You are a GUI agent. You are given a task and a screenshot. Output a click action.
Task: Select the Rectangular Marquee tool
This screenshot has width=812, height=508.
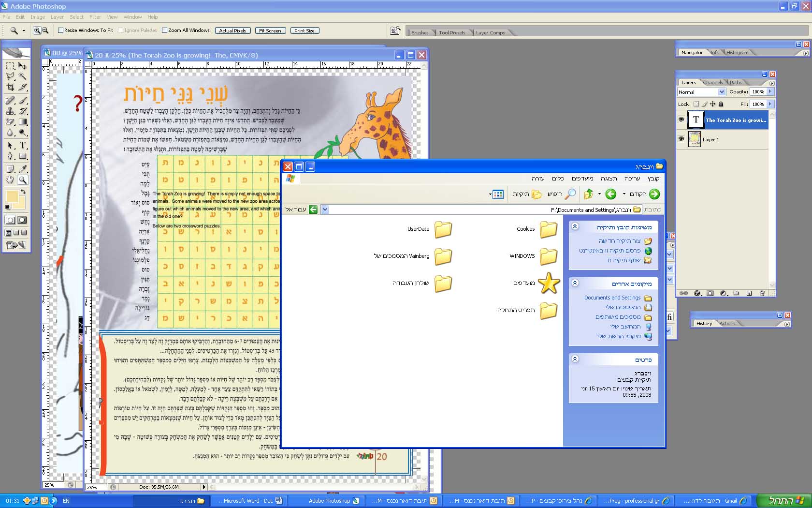pyautogui.click(x=10, y=65)
